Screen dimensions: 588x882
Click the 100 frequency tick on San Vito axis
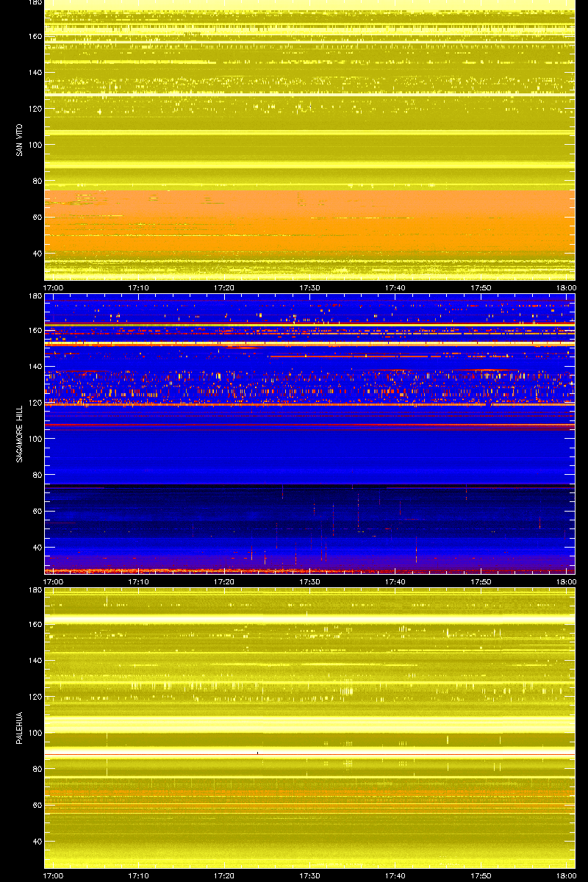coord(35,145)
